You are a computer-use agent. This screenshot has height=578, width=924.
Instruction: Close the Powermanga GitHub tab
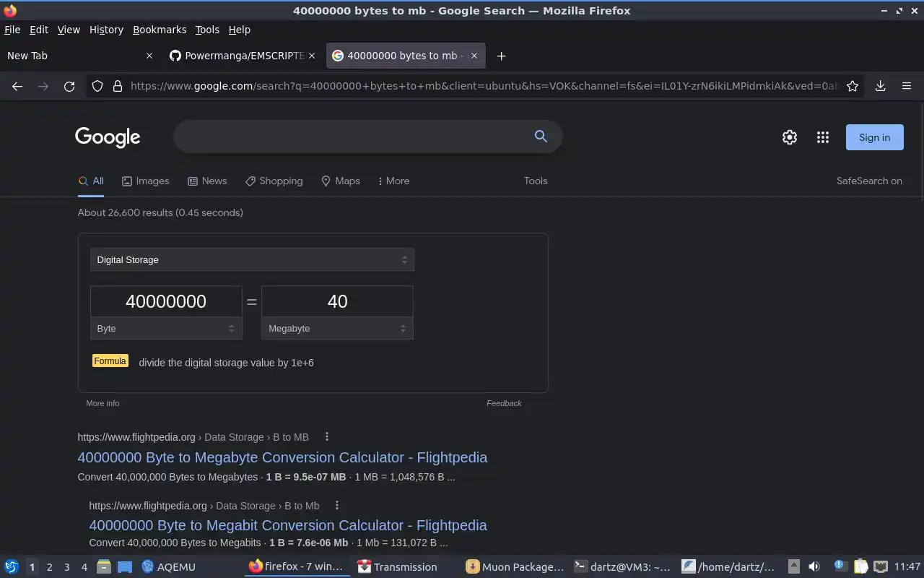click(x=312, y=56)
